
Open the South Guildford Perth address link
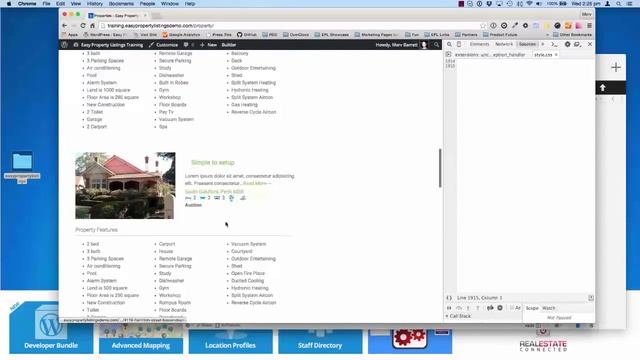tap(214, 191)
